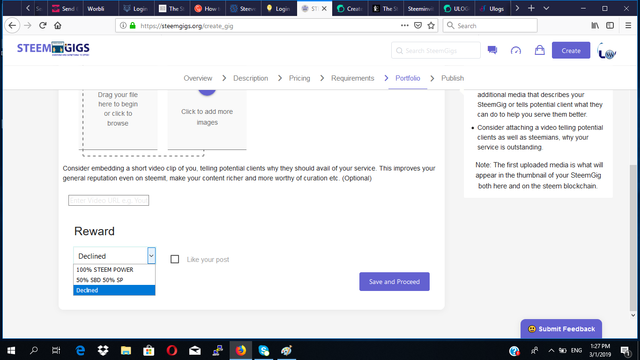This screenshot has height=360, width=640.
Task: Open clock showing 1:27 PM
Action: tap(600, 350)
